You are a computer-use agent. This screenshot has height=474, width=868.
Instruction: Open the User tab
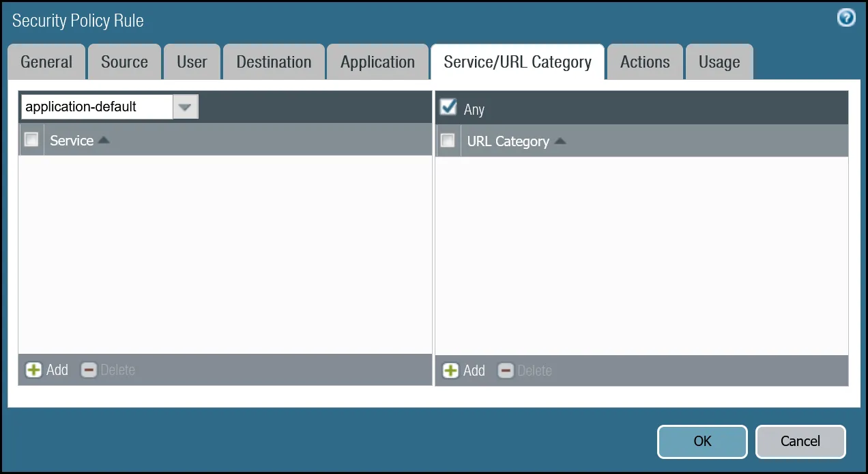[x=192, y=61]
